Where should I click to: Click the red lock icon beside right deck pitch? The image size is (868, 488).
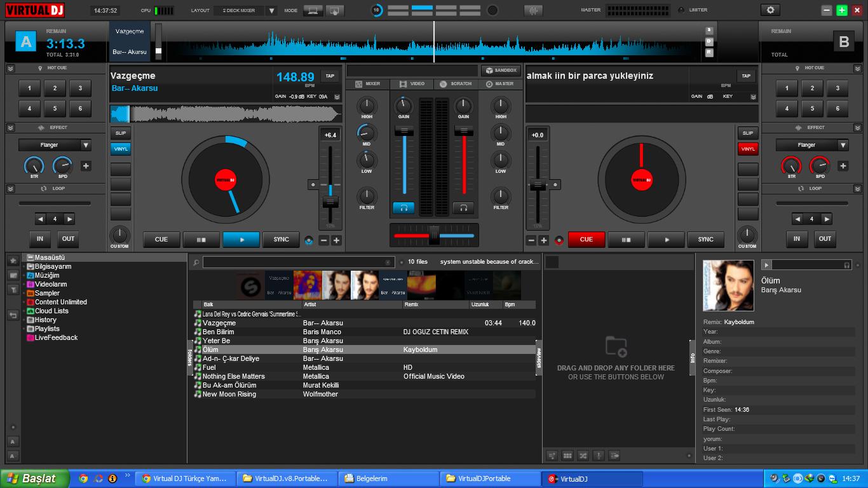tap(559, 240)
